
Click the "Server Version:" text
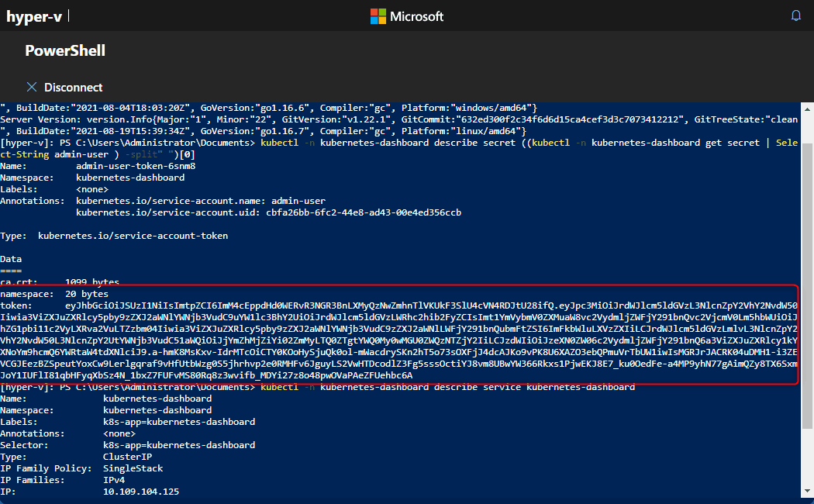tap(40, 119)
